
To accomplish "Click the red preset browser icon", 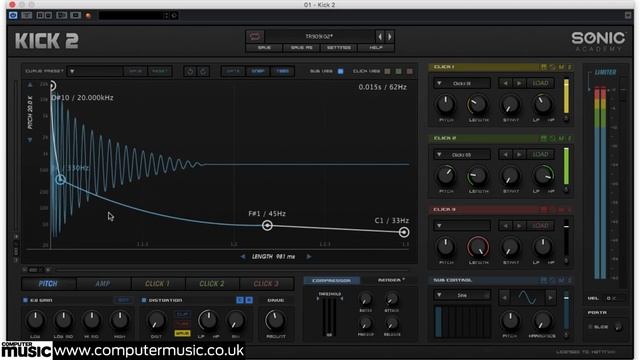I will (x=255, y=37).
